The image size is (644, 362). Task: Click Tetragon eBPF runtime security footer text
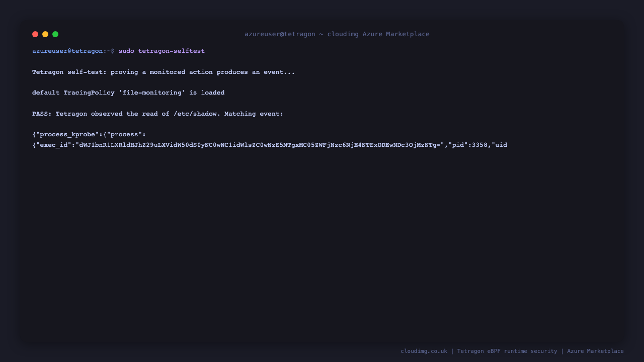coord(507,351)
